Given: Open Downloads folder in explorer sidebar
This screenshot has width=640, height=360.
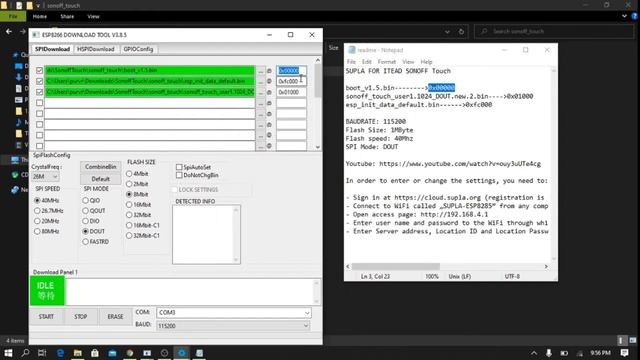Looking at the screenshot, I should pyautogui.click(x=19, y=77).
